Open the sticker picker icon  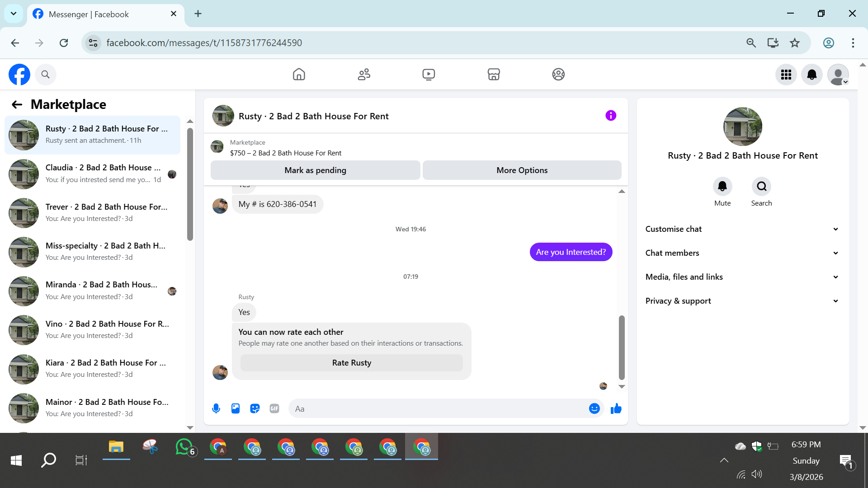pyautogui.click(x=255, y=408)
